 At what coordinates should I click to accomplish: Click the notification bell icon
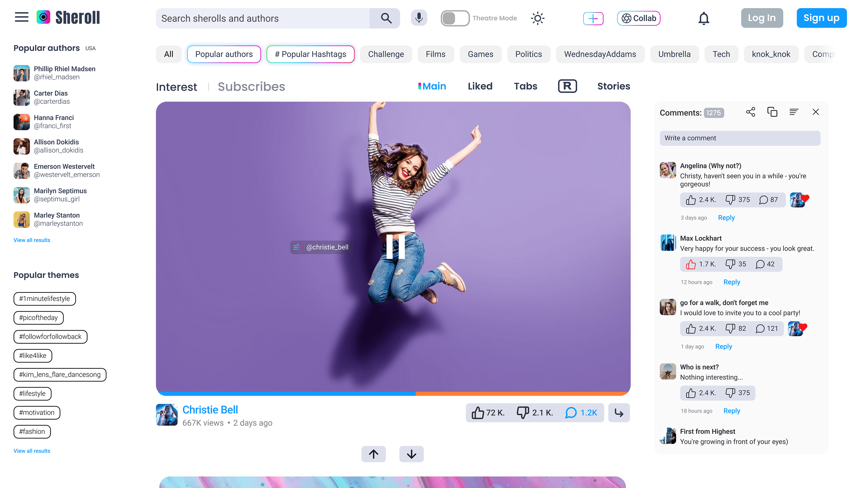(x=704, y=18)
